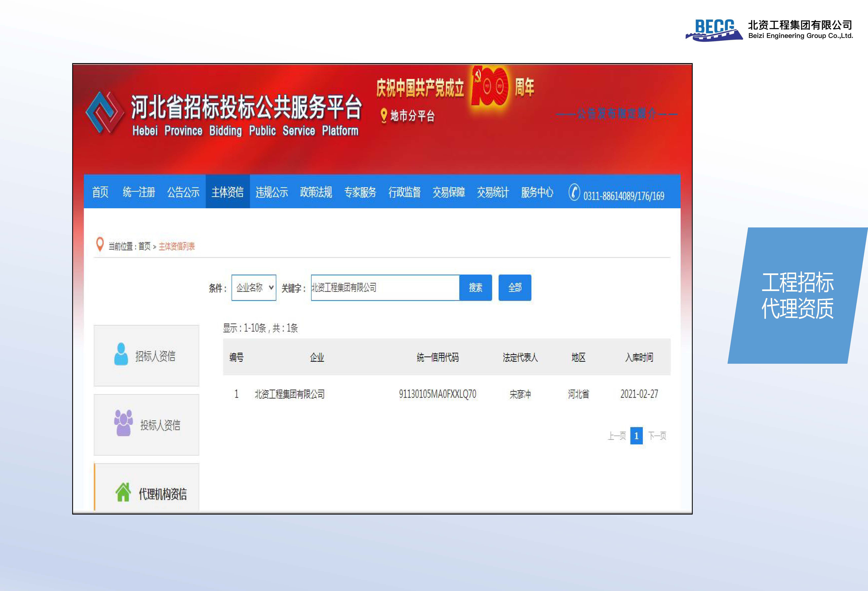Open the 行政监督 nav tab
The height and width of the screenshot is (591, 868).
(404, 192)
